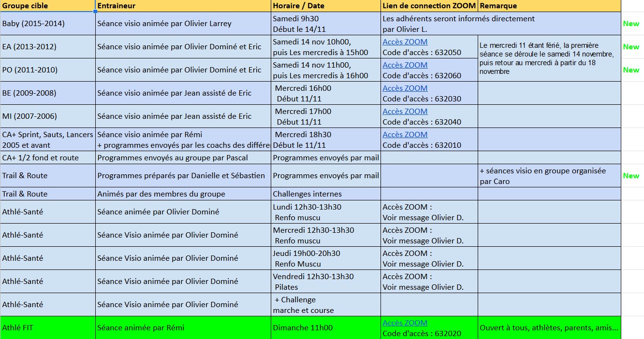Click the 'Ouvert à tous, athlètes, parents, amis...' remark

point(549,328)
